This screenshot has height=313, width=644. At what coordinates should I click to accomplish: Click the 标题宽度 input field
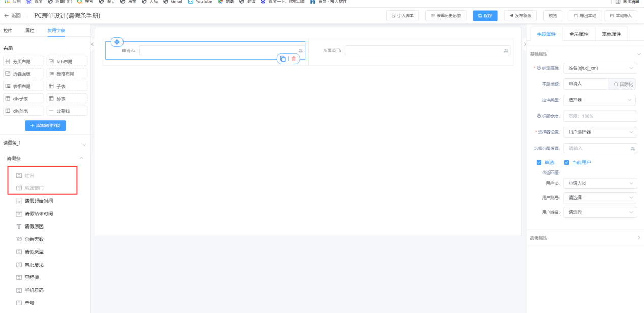pyautogui.click(x=600, y=116)
